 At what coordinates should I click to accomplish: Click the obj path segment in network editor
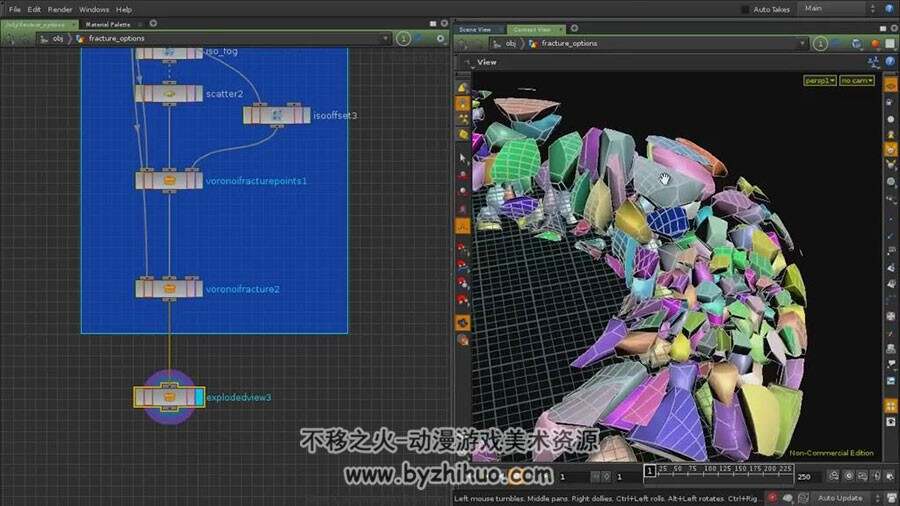[58, 38]
